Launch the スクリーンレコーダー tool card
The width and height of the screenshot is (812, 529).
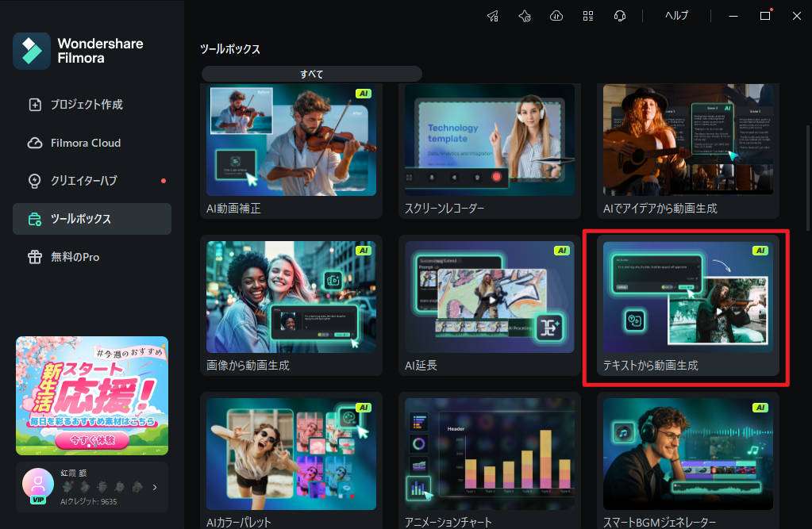coord(489,151)
